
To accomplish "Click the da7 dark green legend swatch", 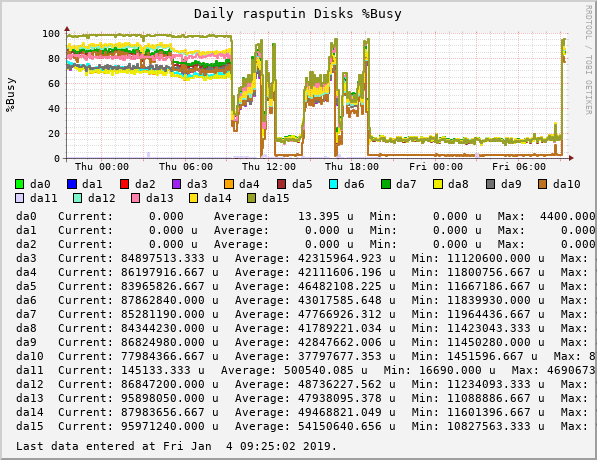I will tap(386, 184).
